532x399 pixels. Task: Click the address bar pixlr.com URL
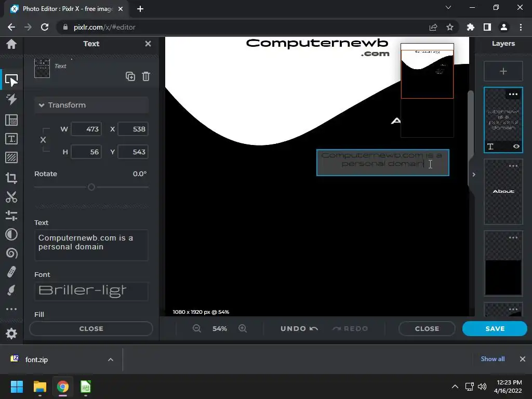[104, 27]
